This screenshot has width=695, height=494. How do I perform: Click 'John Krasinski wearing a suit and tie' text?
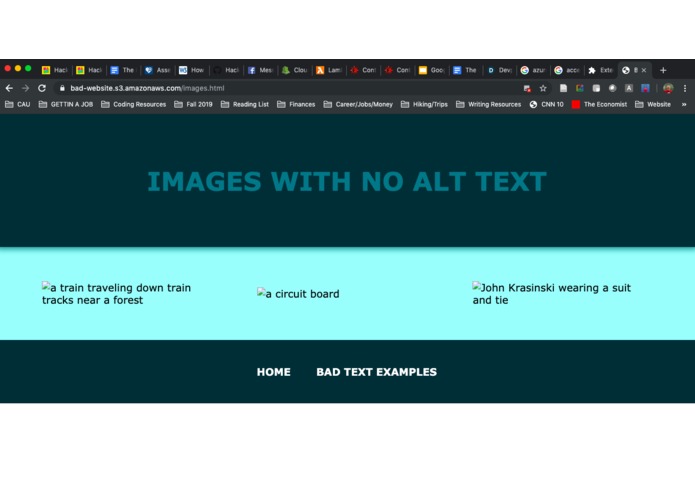(x=552, y=294)
